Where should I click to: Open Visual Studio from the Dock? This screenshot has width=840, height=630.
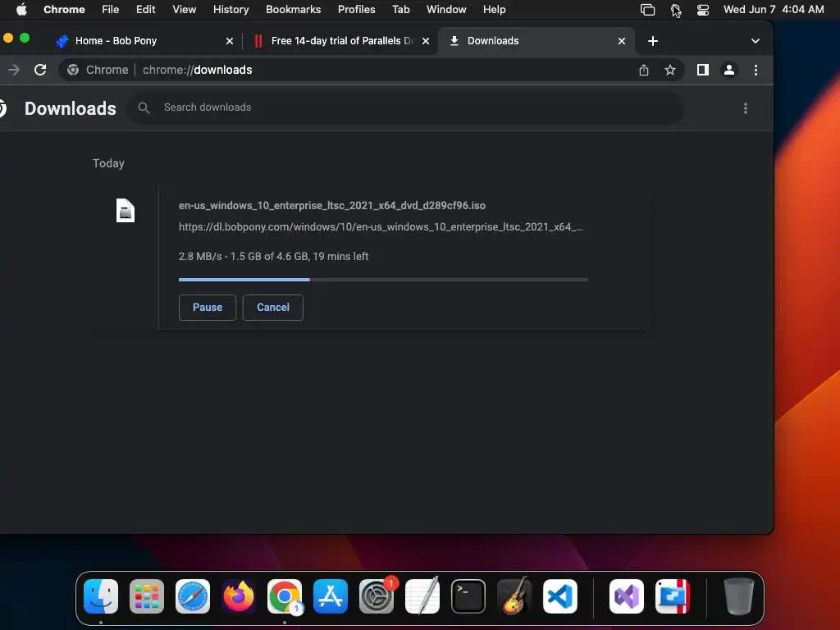click(x=626, y=596)
